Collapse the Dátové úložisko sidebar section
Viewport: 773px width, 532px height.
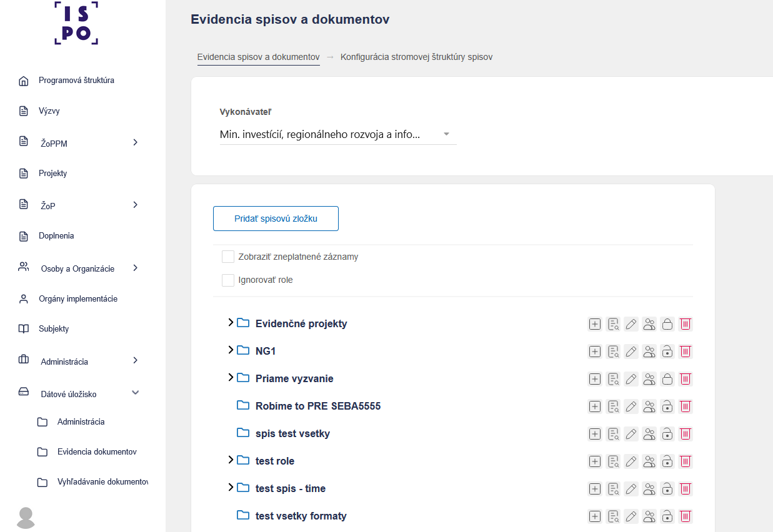135,393
